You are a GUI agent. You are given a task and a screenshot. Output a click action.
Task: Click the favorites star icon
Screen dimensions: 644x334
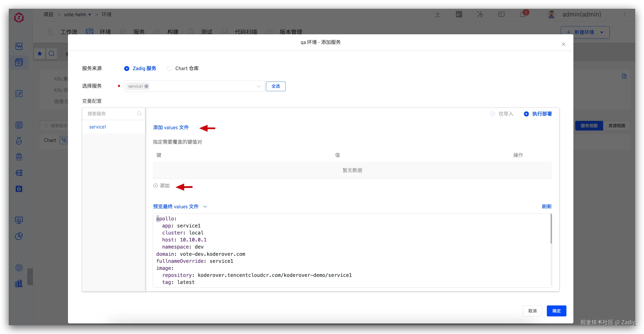pos(40,53)
